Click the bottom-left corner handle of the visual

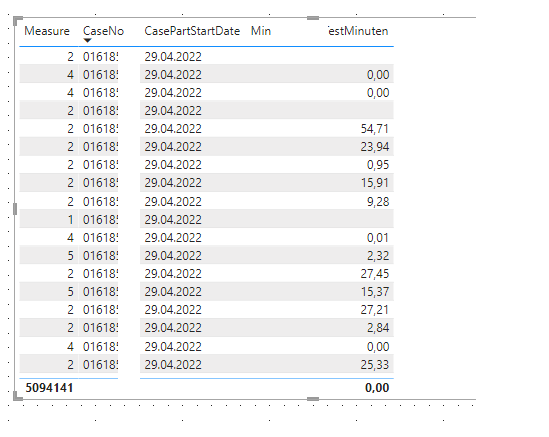pos(18,396)
